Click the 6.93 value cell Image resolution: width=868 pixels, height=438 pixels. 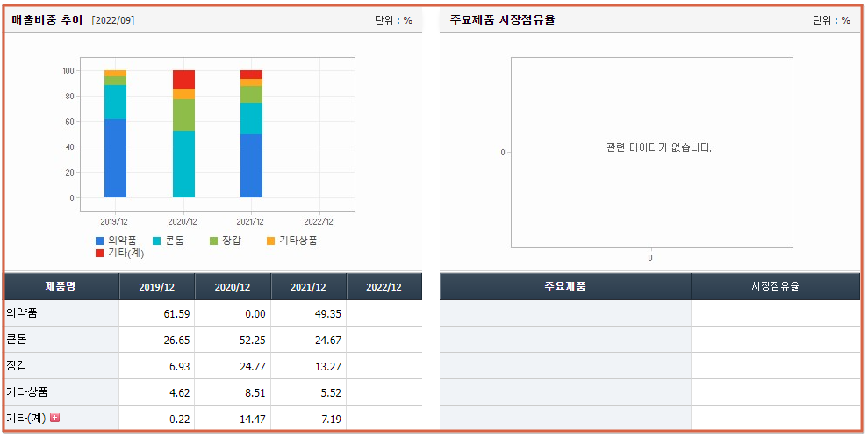[157, 366]
